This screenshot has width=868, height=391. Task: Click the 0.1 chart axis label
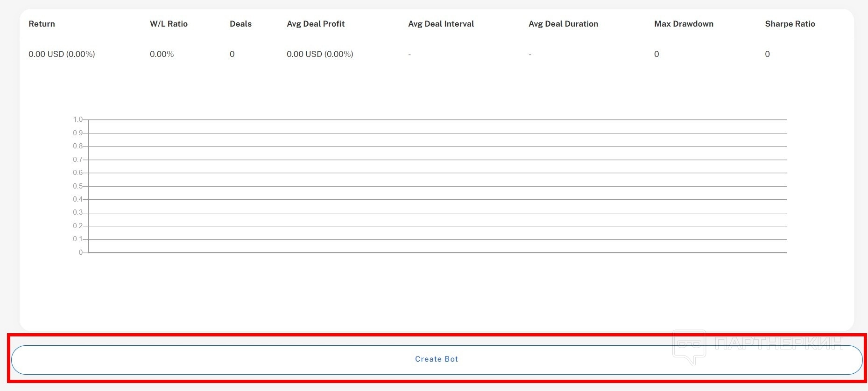(78, 239)
